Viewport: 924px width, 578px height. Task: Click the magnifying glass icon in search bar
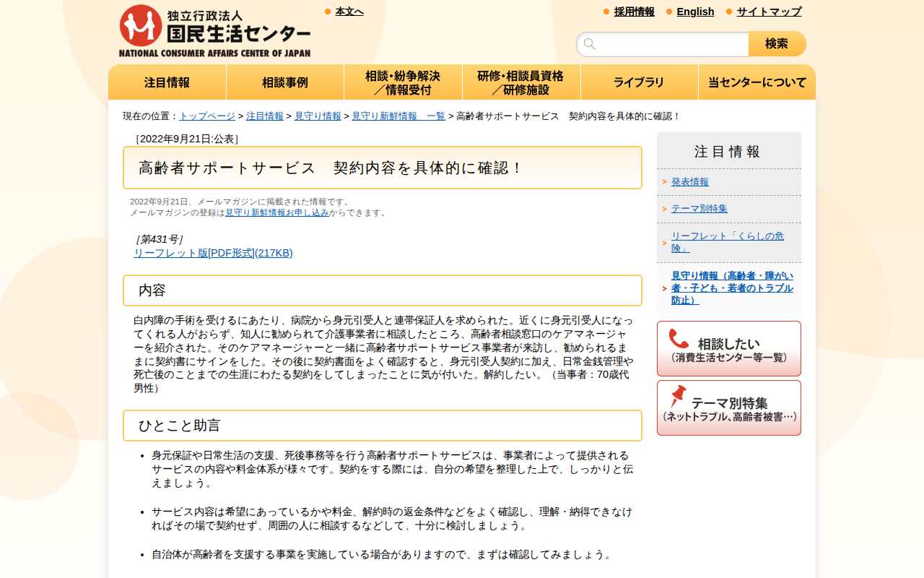(x=588, y=43)
